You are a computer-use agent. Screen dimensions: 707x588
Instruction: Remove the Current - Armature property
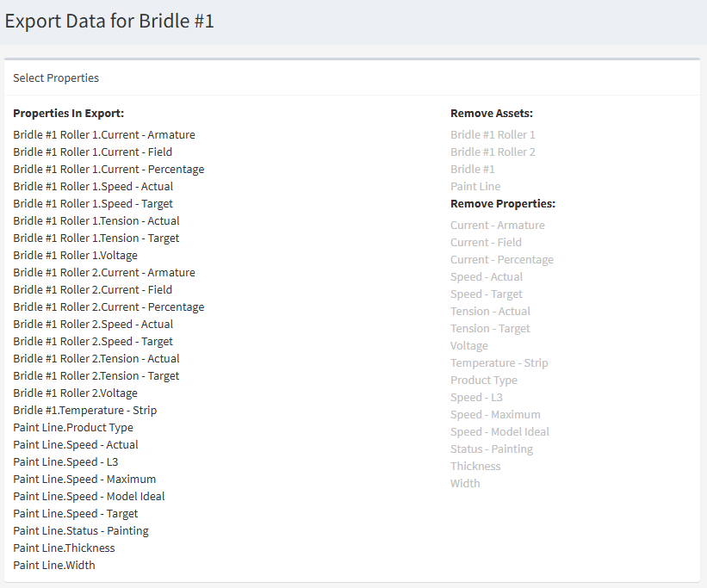[498, 225]
